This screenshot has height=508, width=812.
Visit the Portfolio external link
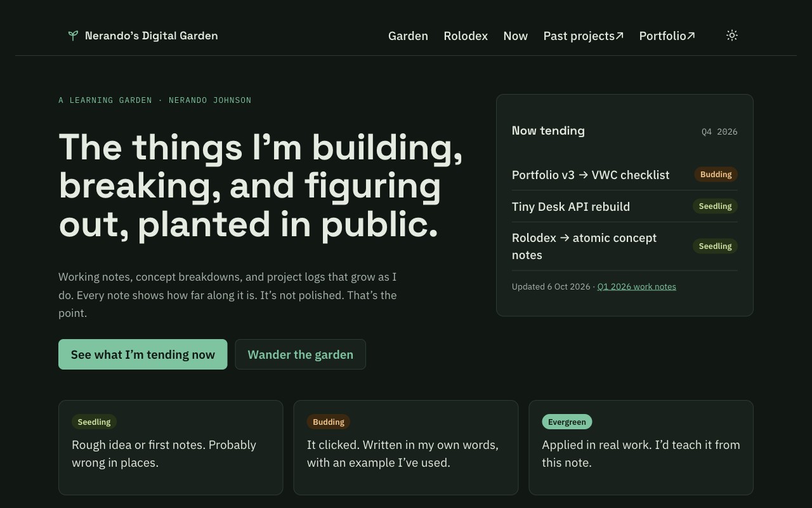coord(667,36)
